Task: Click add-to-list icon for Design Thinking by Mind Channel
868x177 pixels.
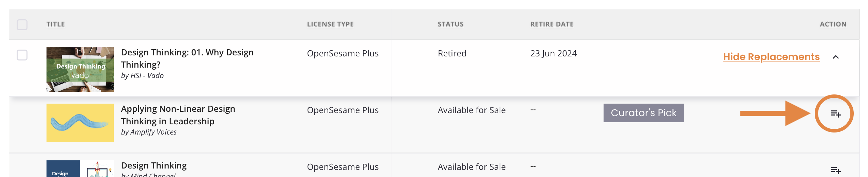Action: 835,170
